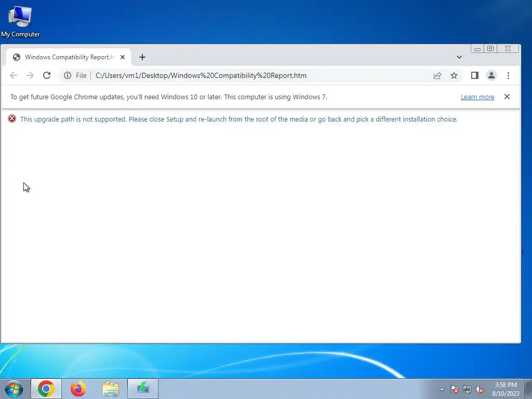The width and height of the screenshot is (532, 399).
Task: Click the address bar URL field
Action: [261, 75]
